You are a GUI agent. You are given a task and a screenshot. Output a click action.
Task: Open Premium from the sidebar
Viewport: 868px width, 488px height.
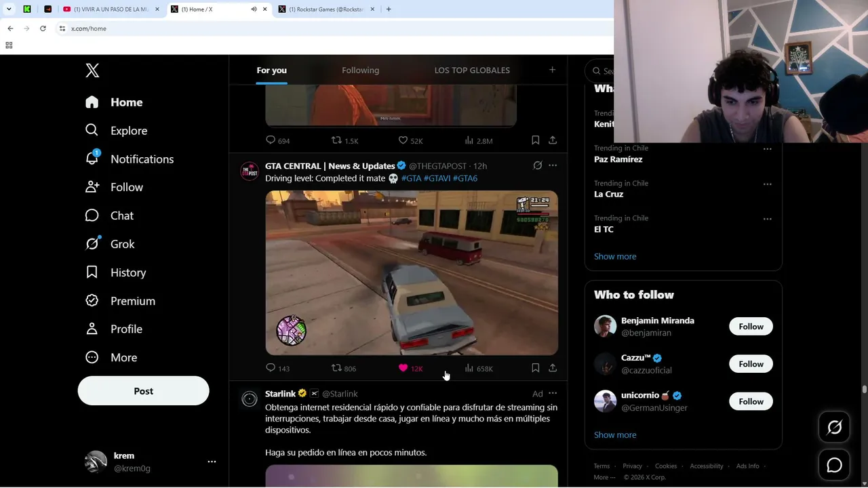coord(120,301)
